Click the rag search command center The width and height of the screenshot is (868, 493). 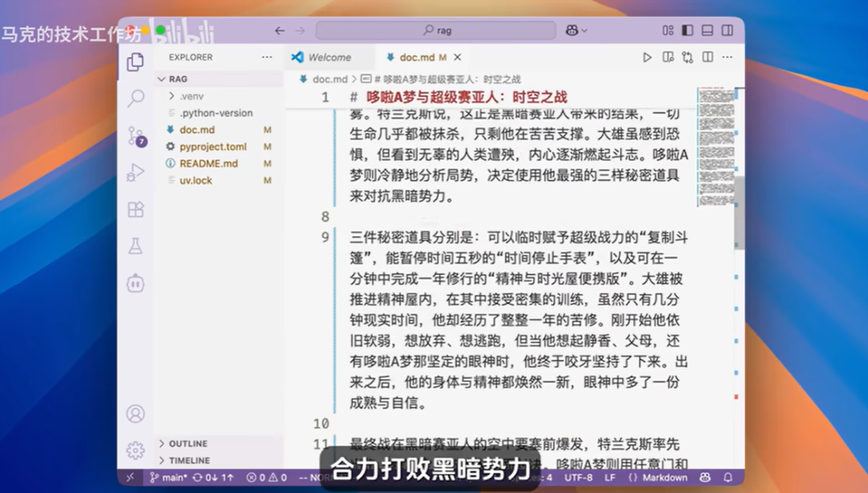(436, 31)
